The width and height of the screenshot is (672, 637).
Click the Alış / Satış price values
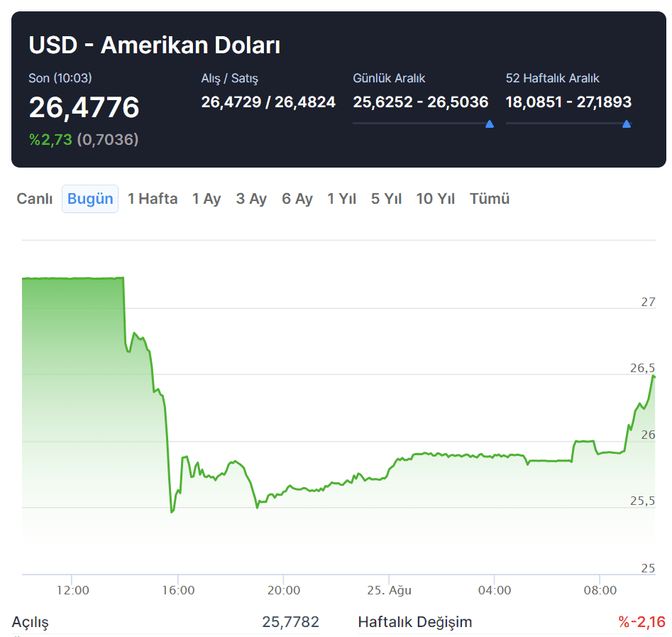268,102
